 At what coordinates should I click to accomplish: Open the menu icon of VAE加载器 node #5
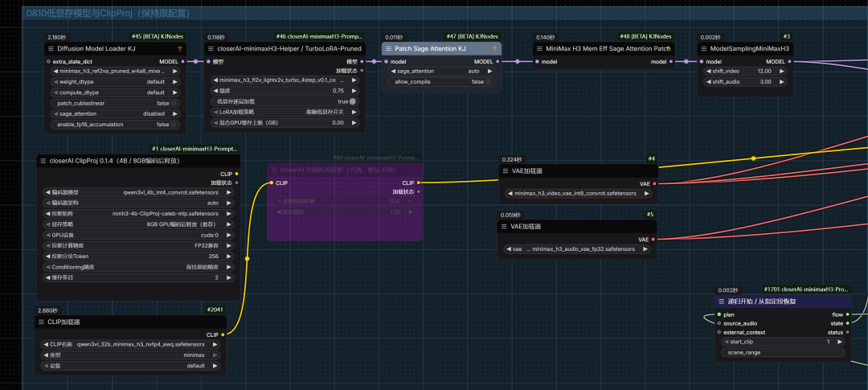[x=504, y=227]
